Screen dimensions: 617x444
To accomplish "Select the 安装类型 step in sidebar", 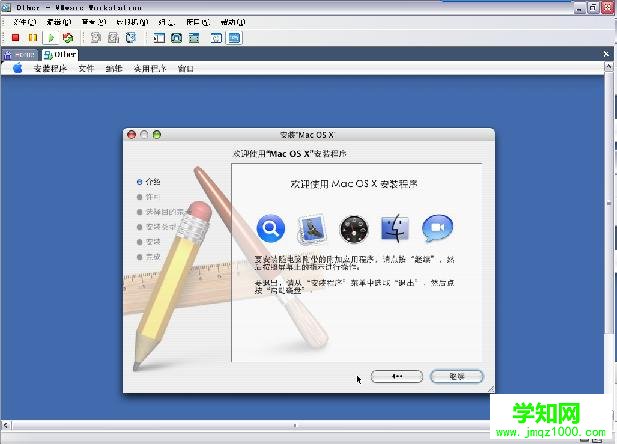I will [x=156, y=227].
